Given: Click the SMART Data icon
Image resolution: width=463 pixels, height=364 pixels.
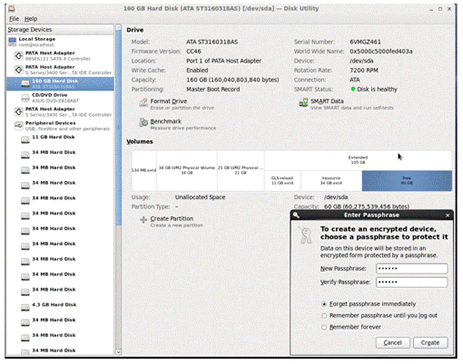Looking at the screenshot, I should point(303,103).
